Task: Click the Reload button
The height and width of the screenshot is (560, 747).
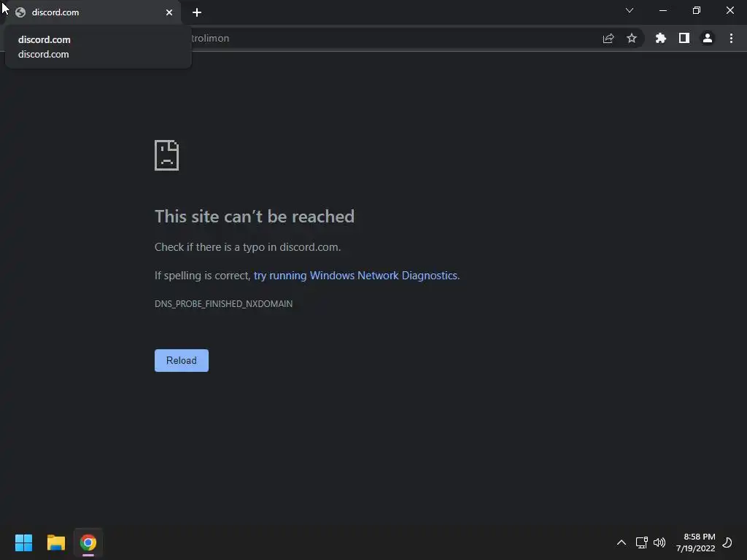Action: 182,360
